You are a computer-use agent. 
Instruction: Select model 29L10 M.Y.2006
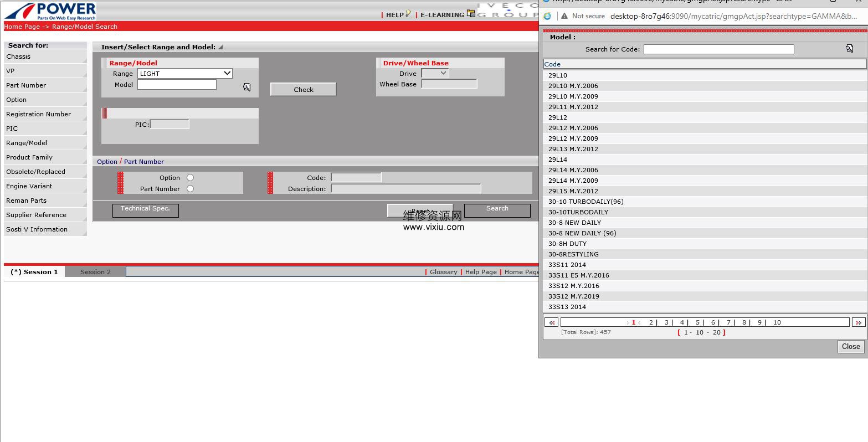(705, 86)
